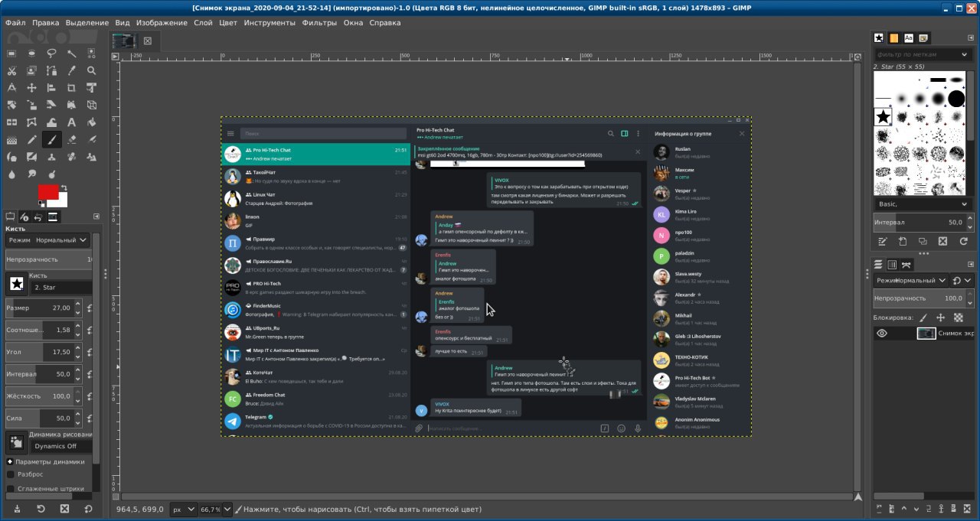This screenshot has width=980, height=521.
Task: Swap foreground and background colors arrow
Action: coord(64,187)
